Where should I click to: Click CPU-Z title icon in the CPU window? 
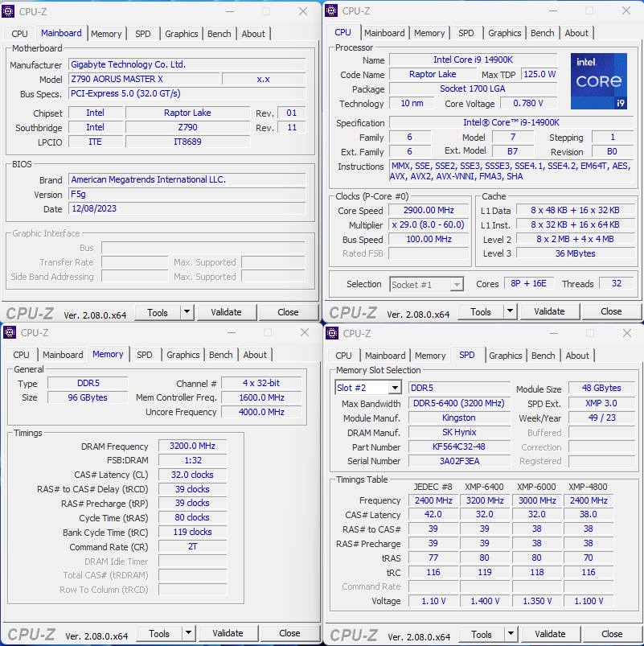[x=331, y=10]
